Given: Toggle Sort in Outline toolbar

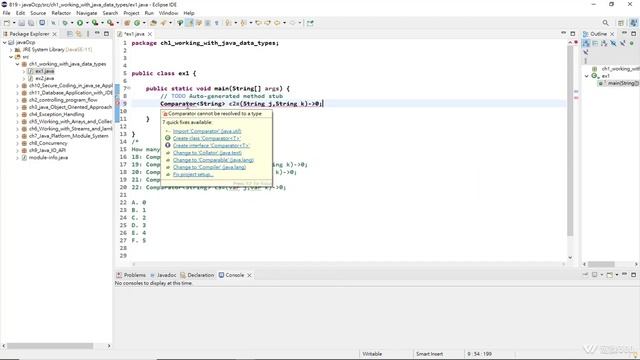Looking at the screenshot, I should tap(604, 43).
